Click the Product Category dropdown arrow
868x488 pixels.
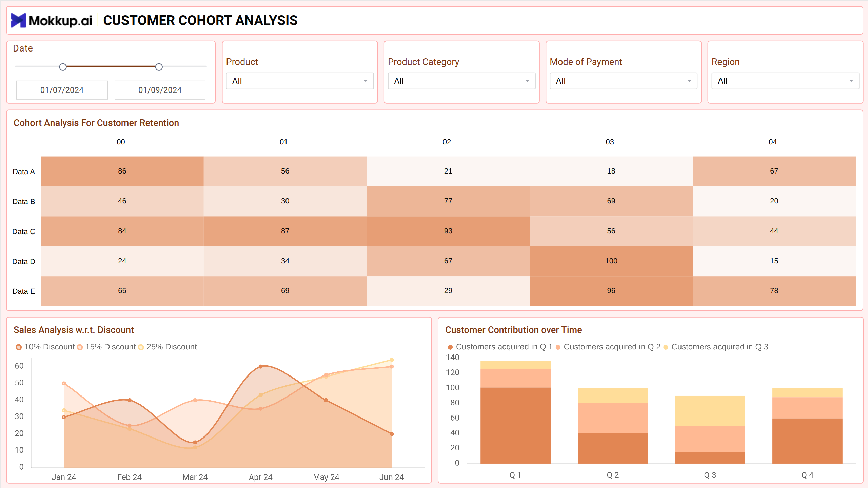point(527,81)
